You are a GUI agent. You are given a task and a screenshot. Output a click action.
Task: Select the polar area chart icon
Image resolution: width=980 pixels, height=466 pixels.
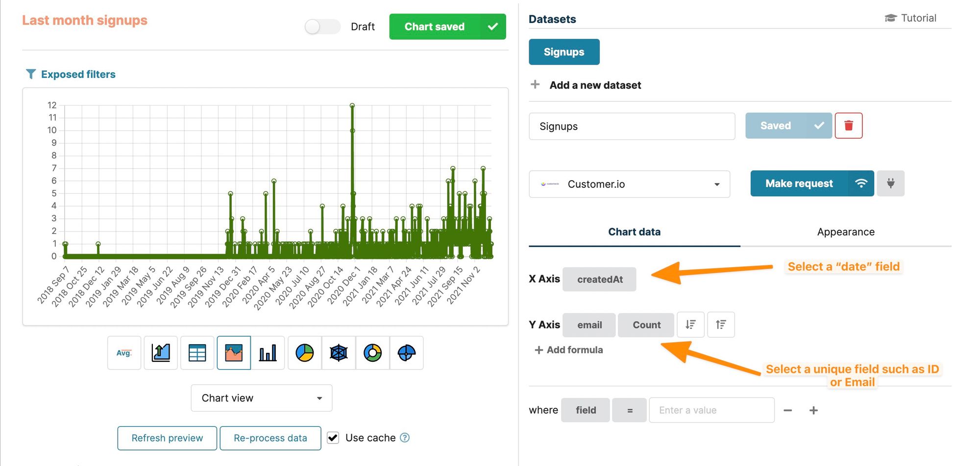pos(407,353)
